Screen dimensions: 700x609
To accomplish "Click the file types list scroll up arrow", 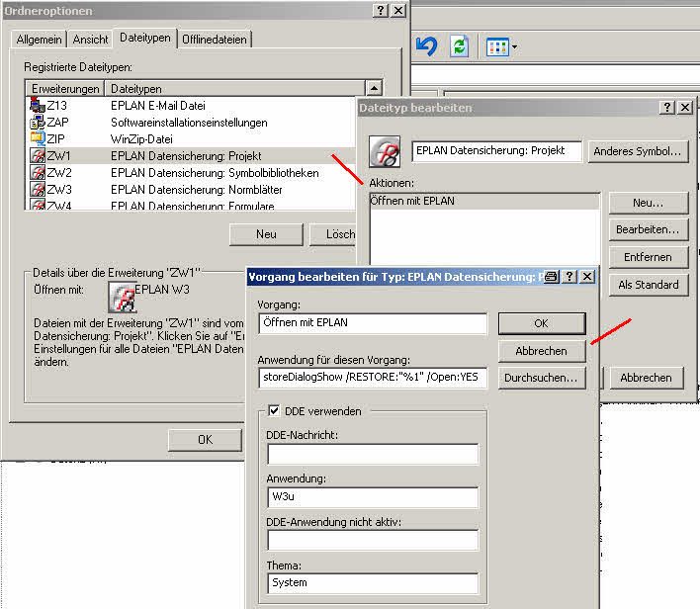I will (374, 88).
